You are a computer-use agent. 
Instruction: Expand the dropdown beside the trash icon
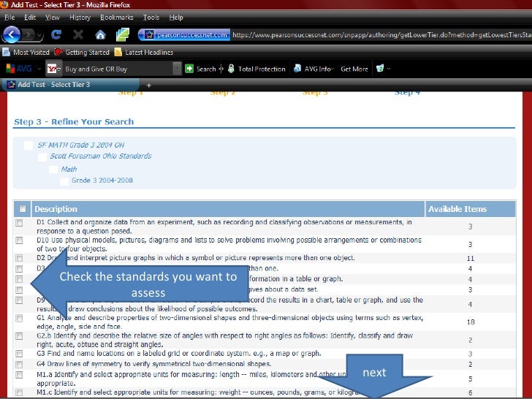(x=389, y=69)
